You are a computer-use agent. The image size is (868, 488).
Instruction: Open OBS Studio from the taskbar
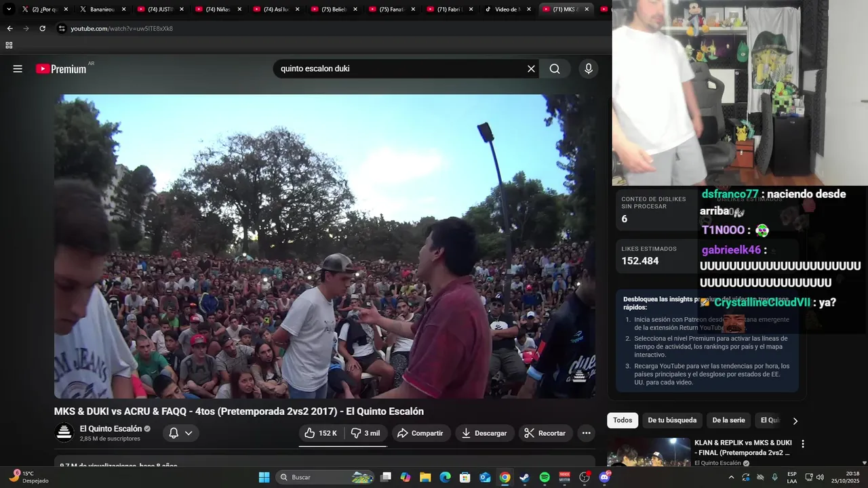tap(585, 477)
